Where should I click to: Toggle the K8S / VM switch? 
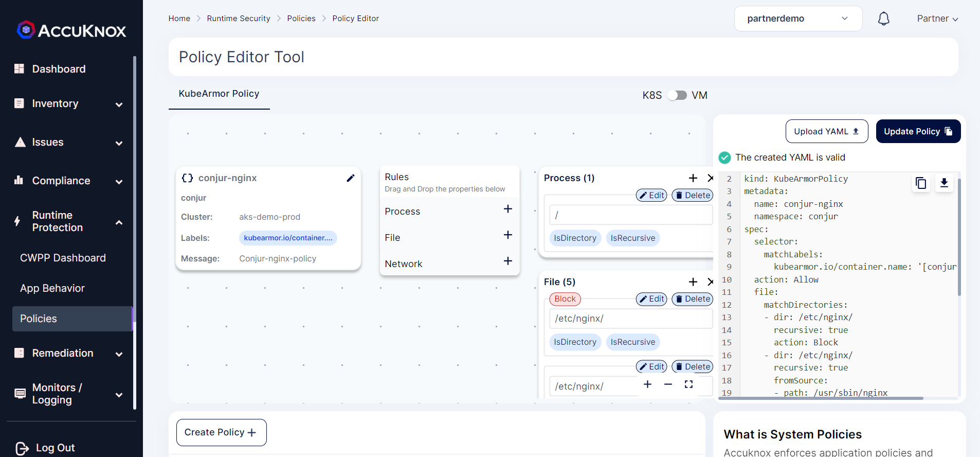(x=677, y=95)
